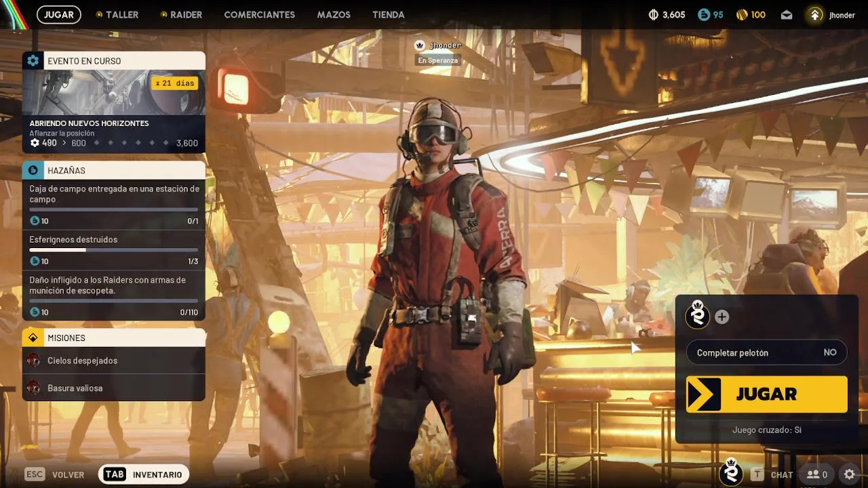The width and height of the screenshot is (868, 488).
Task: Click the Basura valiosa mission giver icon
Action: pyautogui.click(x=33, y=388)
